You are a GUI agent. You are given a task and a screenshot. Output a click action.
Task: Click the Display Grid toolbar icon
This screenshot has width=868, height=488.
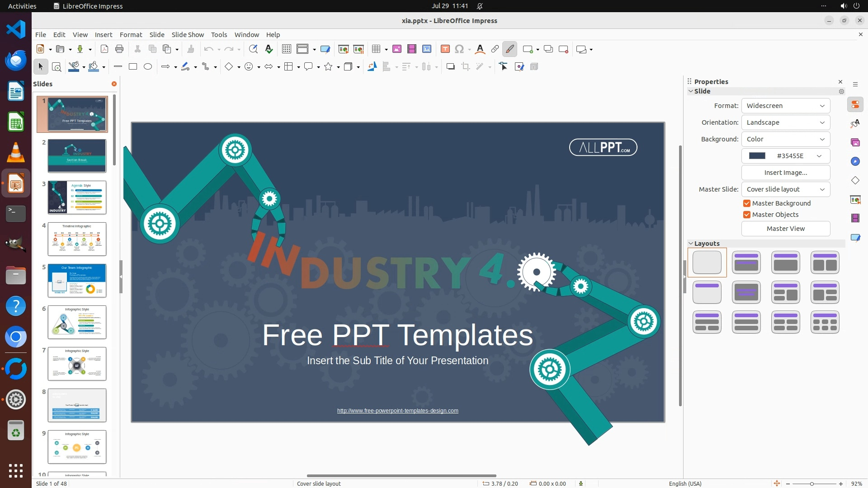tap(286, 49)
